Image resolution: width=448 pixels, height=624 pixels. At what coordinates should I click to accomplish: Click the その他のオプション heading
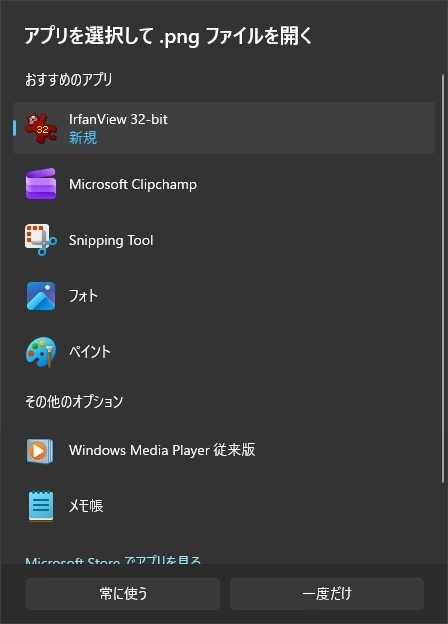74,402
